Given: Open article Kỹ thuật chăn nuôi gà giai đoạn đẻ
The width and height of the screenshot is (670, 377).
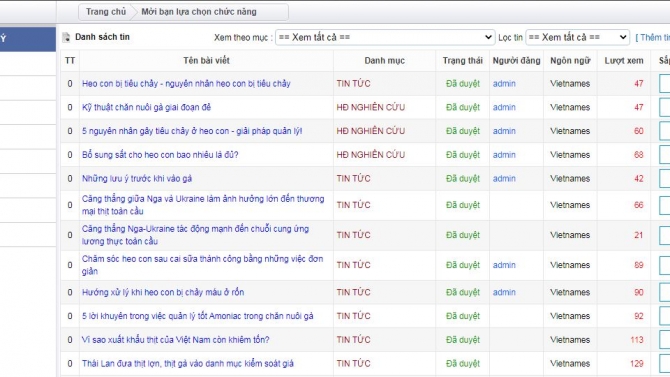Looking at the screenshot, I should coord(146,107).
